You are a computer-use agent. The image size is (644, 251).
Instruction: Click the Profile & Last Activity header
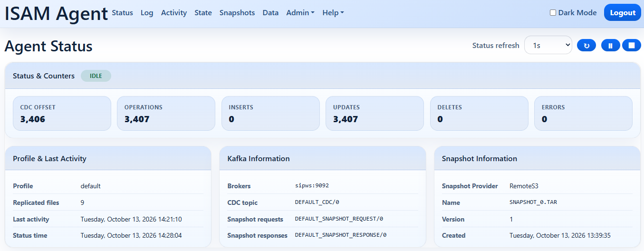coord(108,158)
